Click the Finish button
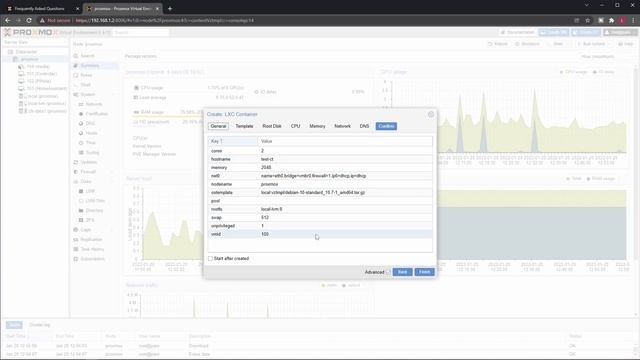Screen dimensions: 640x360 coord(424,272)
